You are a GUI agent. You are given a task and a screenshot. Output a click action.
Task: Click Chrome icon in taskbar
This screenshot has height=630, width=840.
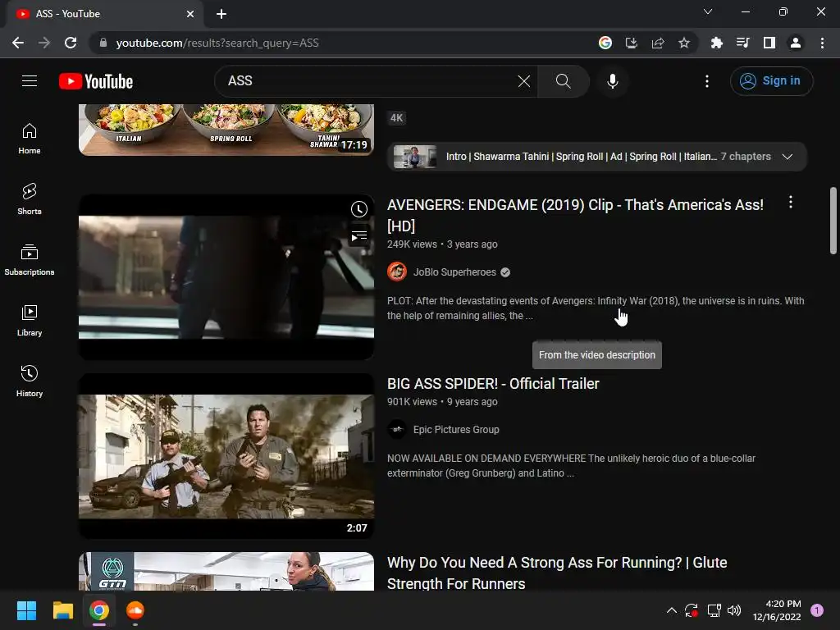99,610
